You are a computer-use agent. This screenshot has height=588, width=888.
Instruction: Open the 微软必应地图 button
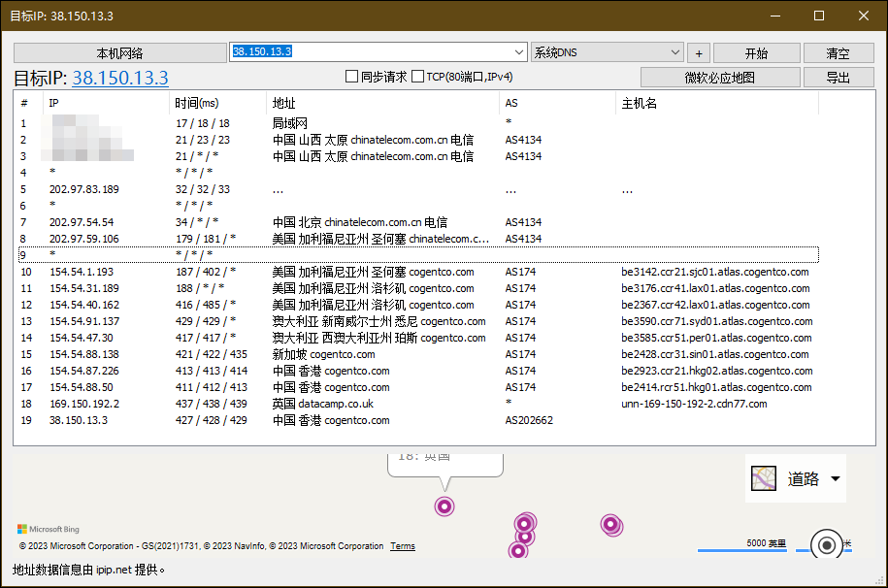[720, 77]
